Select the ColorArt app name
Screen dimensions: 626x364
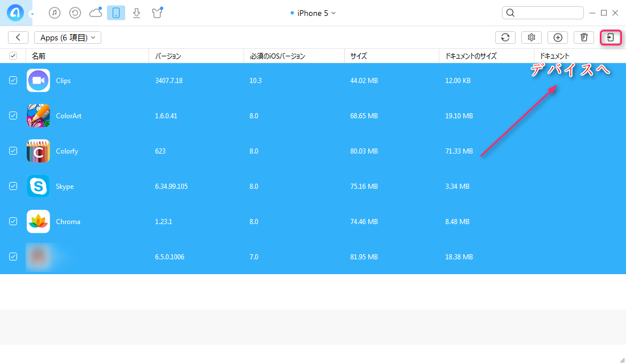tap(69, 116)
